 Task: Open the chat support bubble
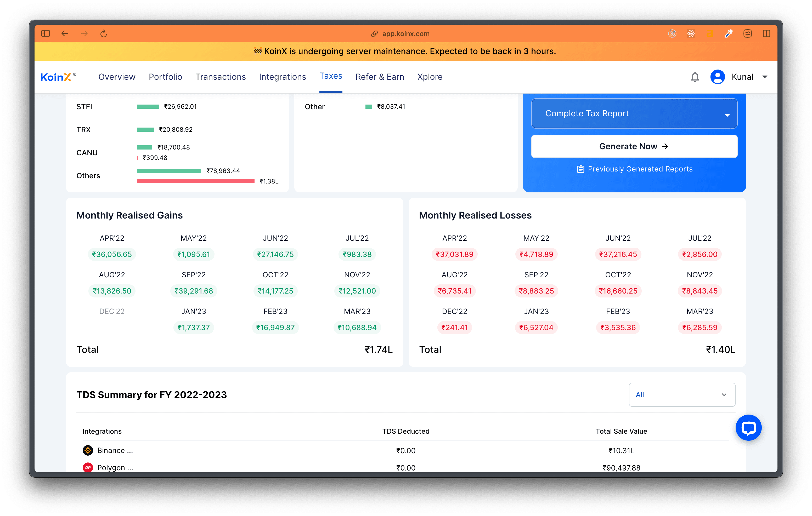click(748, 428)
